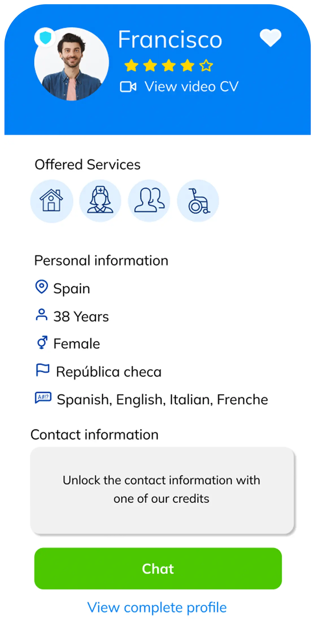The image size is (315, 644).
Task: Click the location pin icon beside Spain
Action: point(42,287)
